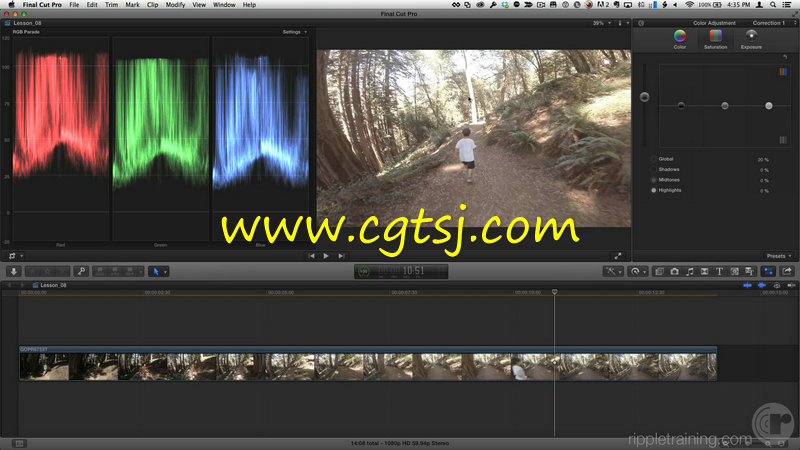
Task: Select the arrow Select tool
Action: [156, 271]
